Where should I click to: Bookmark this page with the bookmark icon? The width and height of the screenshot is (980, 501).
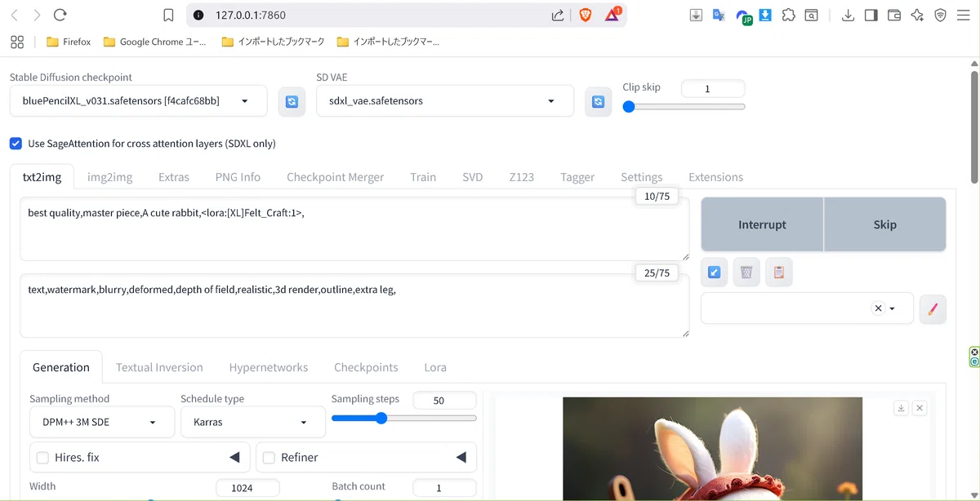click(x=168, y=15)
